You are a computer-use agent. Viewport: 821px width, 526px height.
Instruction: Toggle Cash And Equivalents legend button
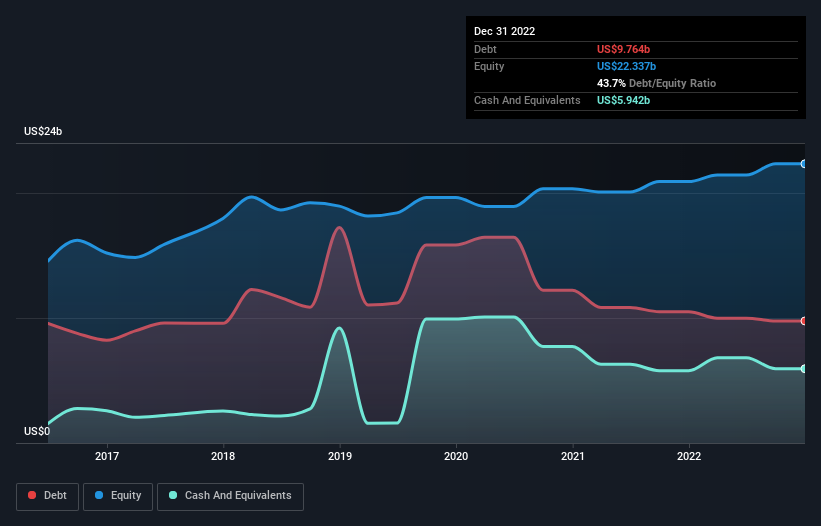click(x=230, y=496)
